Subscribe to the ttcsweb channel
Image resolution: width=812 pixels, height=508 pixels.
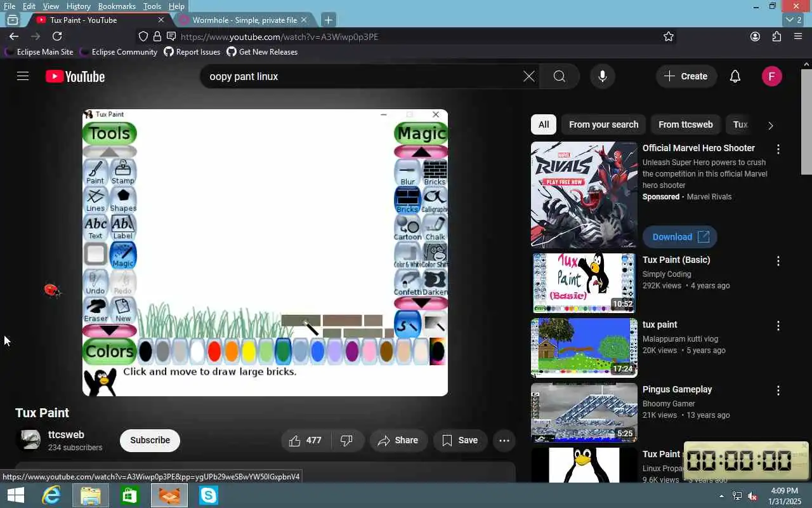[150, 440]
